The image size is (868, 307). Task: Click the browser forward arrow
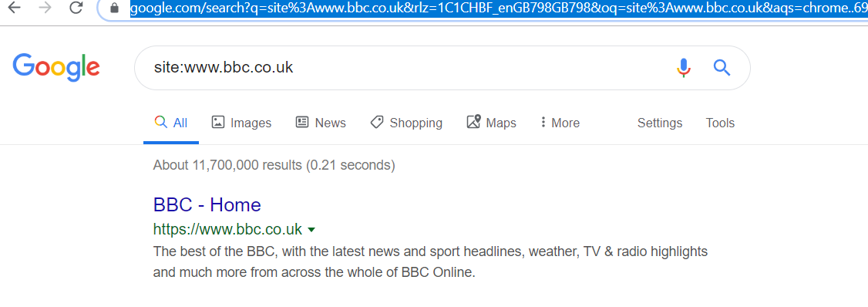47,8
